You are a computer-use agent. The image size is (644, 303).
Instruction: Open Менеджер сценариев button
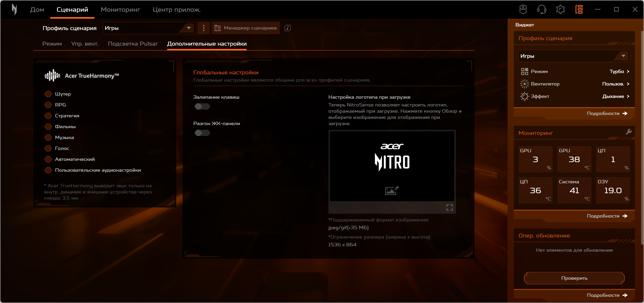pyautogui.click(x=246, y=28)
